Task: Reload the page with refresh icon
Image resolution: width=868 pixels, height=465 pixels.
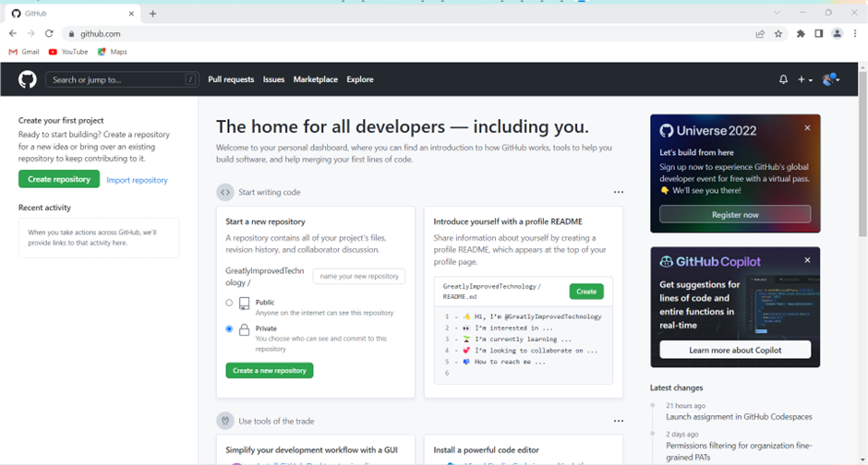Action: [x=49, y=34]
